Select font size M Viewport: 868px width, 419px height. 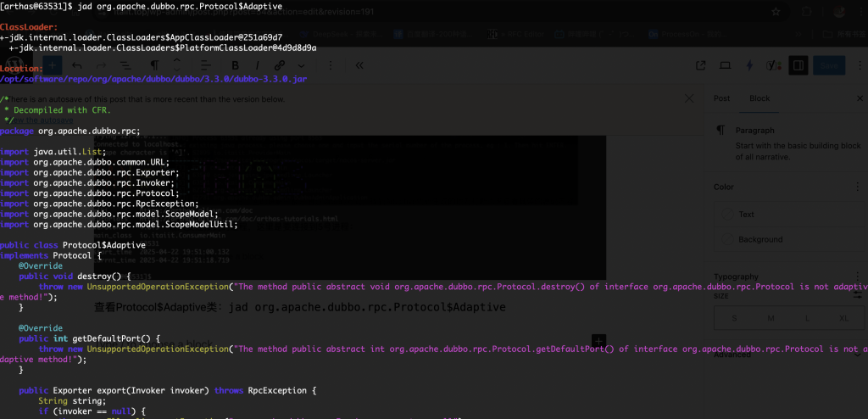click(x=771, y=318)
